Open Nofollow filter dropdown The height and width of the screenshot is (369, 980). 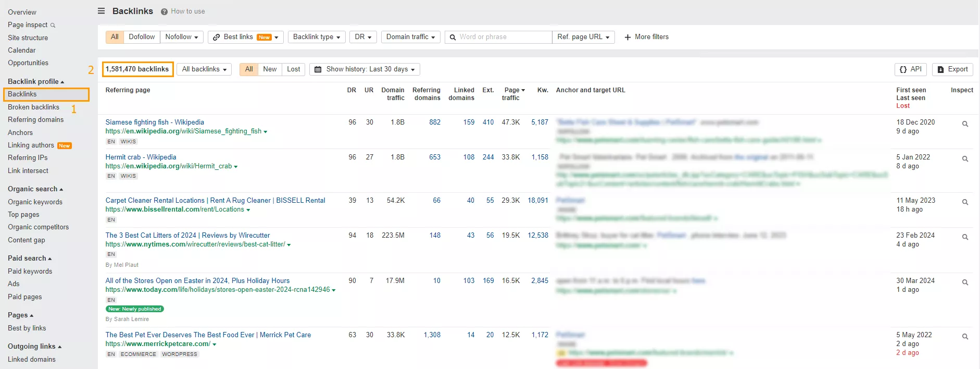[182, 37]
